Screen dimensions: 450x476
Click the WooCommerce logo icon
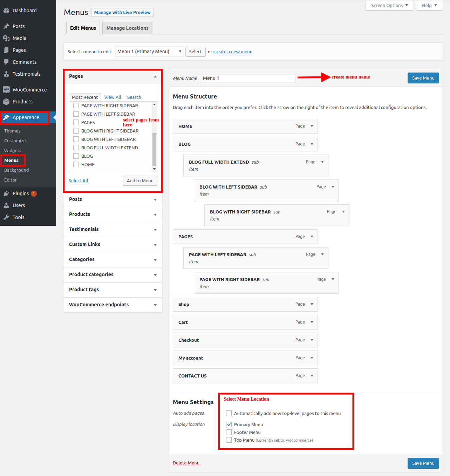tap(6, 90)
